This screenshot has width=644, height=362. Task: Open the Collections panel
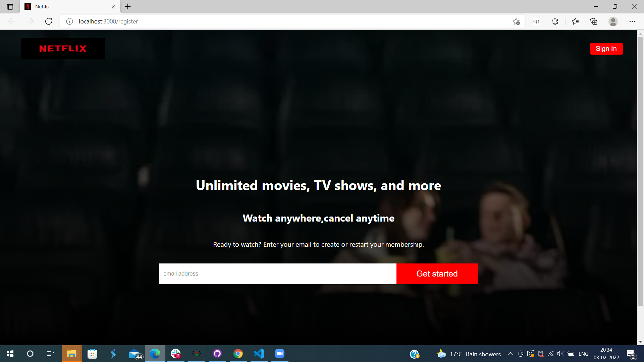593,21
